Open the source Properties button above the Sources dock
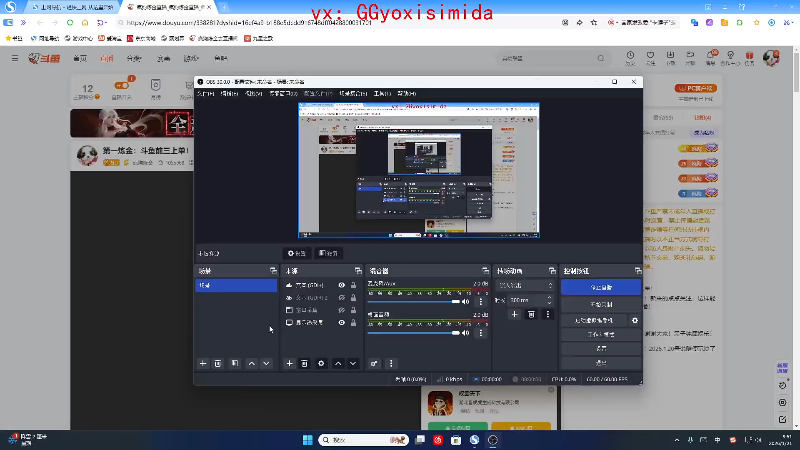The image size is (800, 450). tap(296, 253)
